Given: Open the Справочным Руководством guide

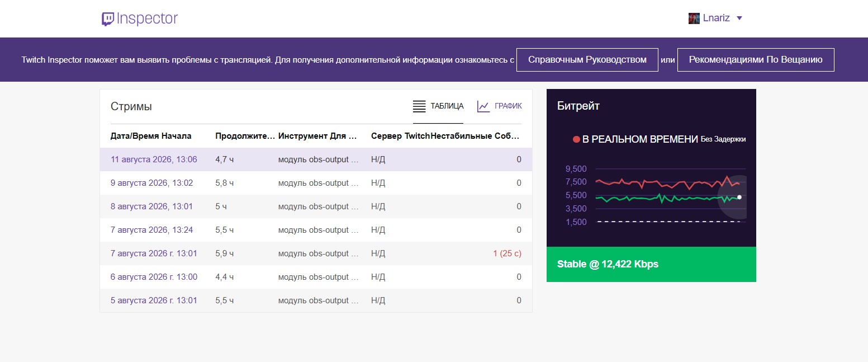Looking at the screenshot, I should tap(587, 60).
